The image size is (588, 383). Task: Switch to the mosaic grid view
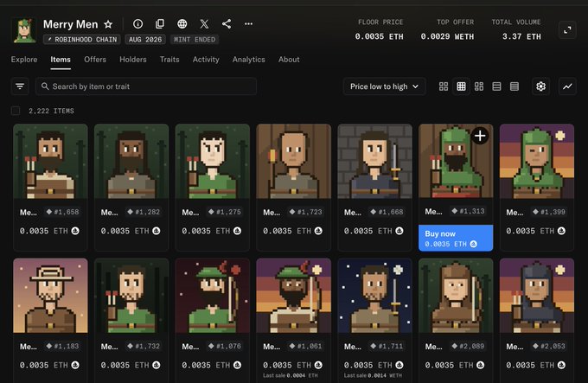479,86
